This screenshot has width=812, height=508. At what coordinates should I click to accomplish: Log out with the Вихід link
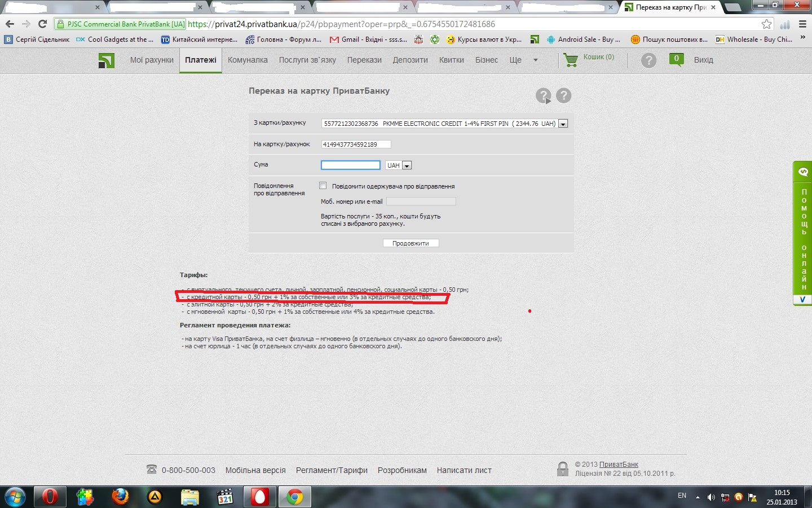point(704,60)
